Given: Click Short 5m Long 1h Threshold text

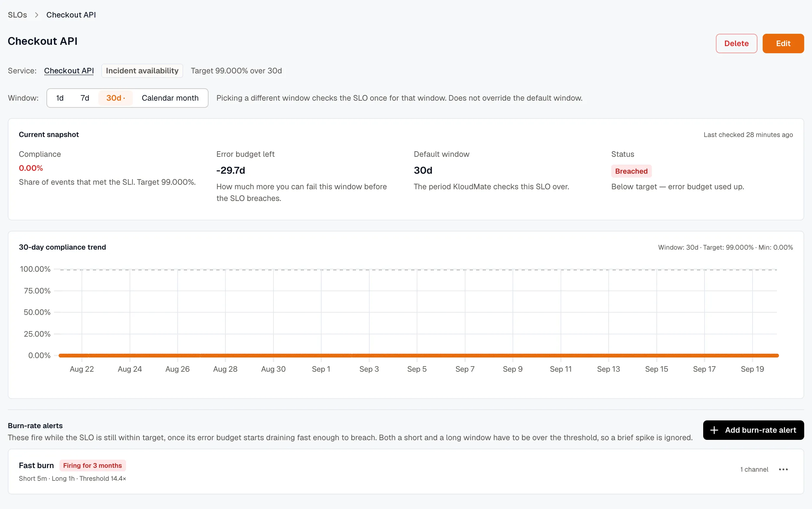Looking at the screenshot, I should pos(72,478).
